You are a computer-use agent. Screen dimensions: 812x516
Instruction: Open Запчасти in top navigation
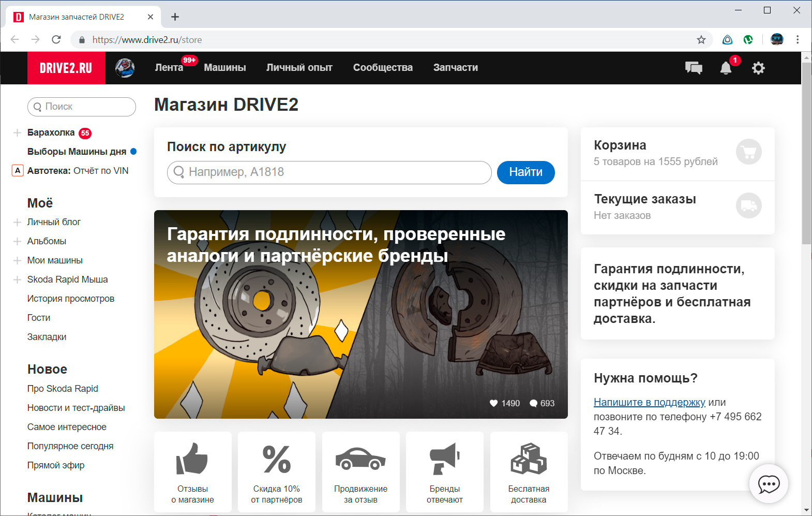pyautogui.click(x=456, y=68)
